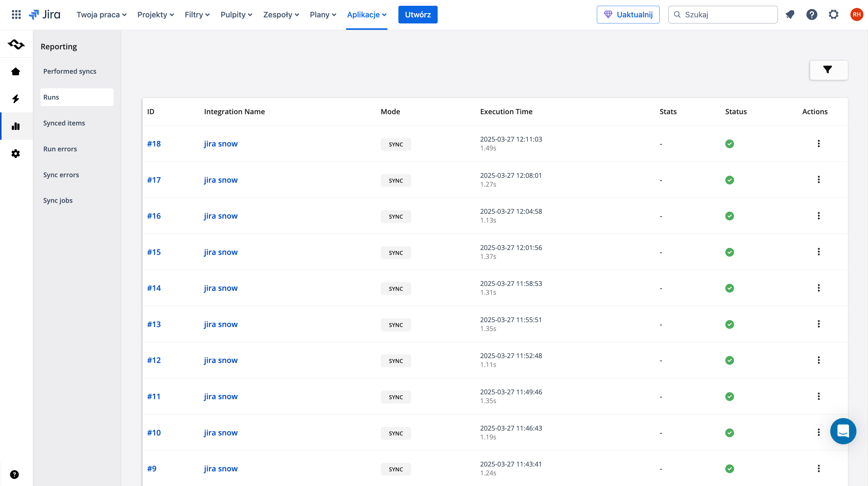Click the integration app logo in the sidebar
The image size is (868, 486).
point(16,44)
